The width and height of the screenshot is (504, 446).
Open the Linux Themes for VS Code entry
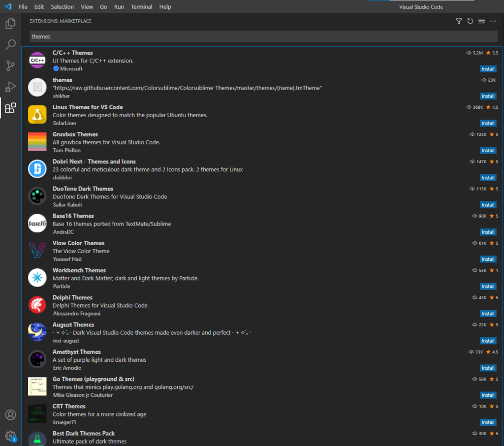click(x=88, y=107)
